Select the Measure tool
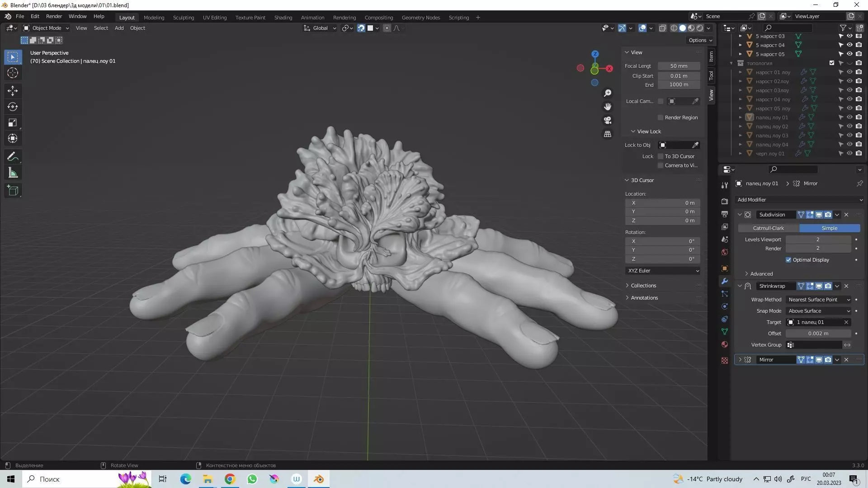This screenshot has height=488, width=868. (13, 172)
